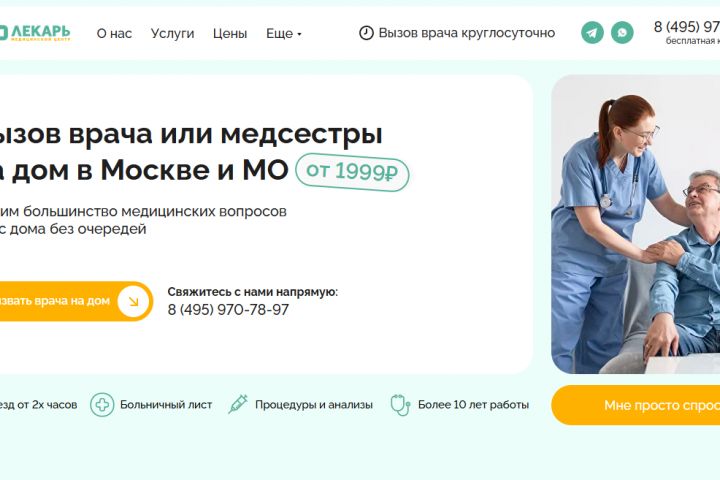Open the Telegram messenger icon

[x=592, y=33]
